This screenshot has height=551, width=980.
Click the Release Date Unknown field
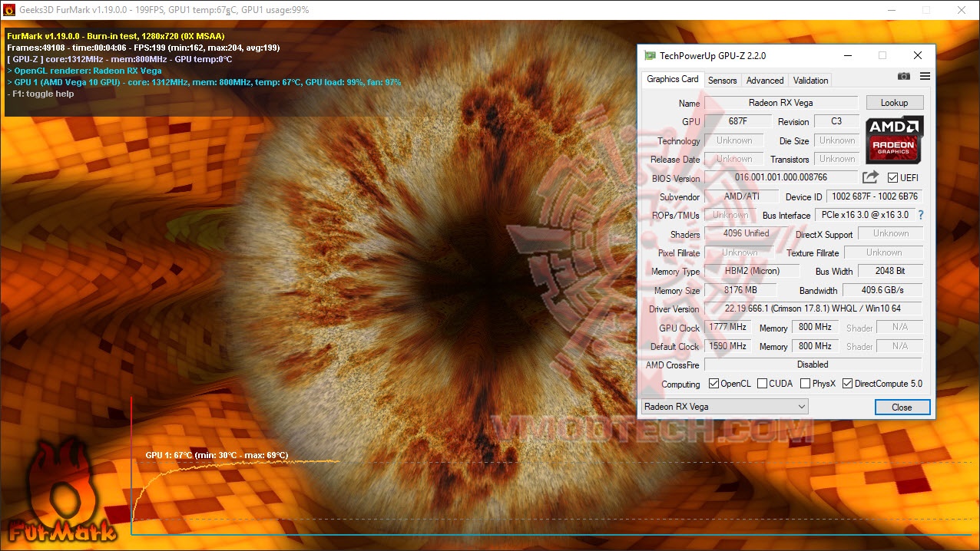pos(734,159)
